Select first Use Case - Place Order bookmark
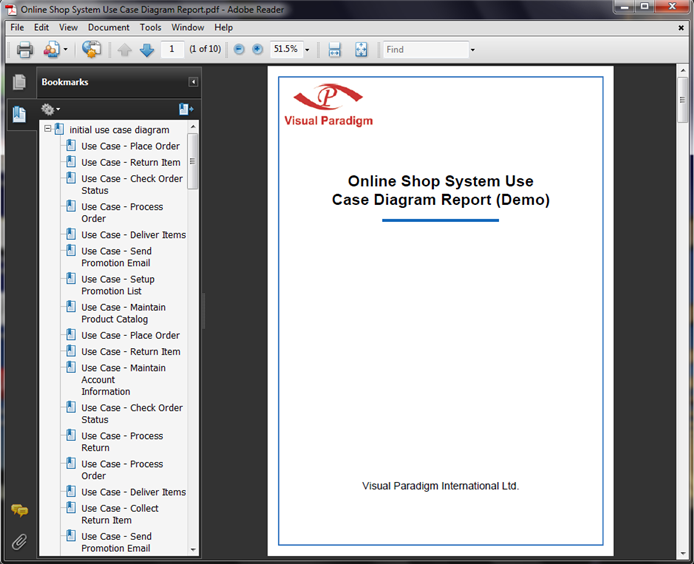The height and width of the screenshot is (564, 694). [130, 146]
